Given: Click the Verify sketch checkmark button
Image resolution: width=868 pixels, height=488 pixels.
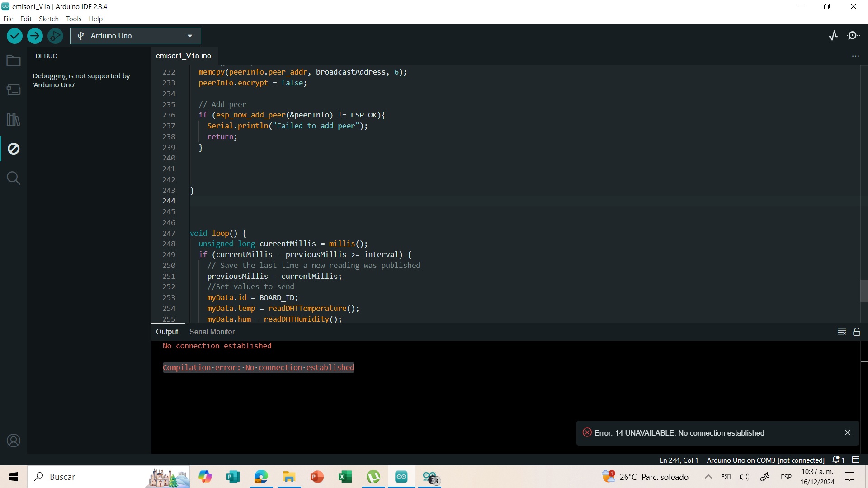Looking at the screenshot, I should point(14,36).
